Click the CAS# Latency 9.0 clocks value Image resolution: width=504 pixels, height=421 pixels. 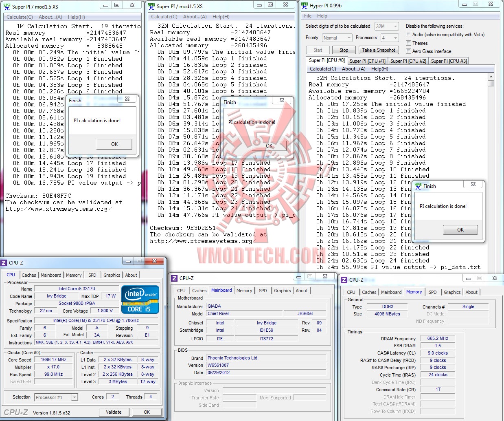tap(438, 353)
